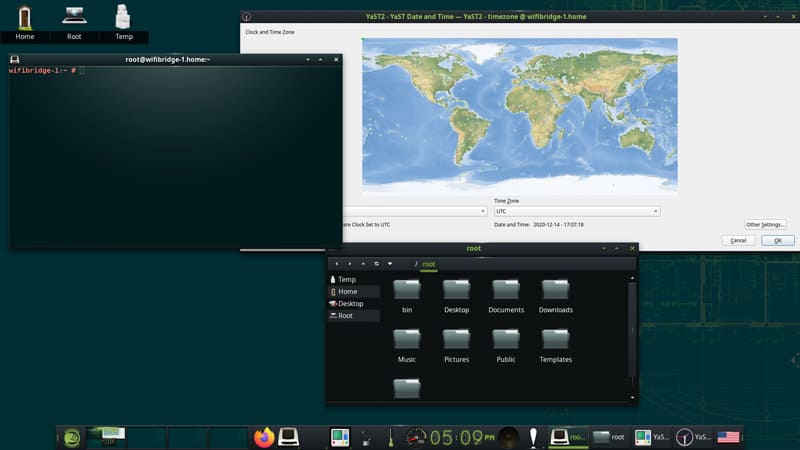Open the Temp desktop icon

123,23
